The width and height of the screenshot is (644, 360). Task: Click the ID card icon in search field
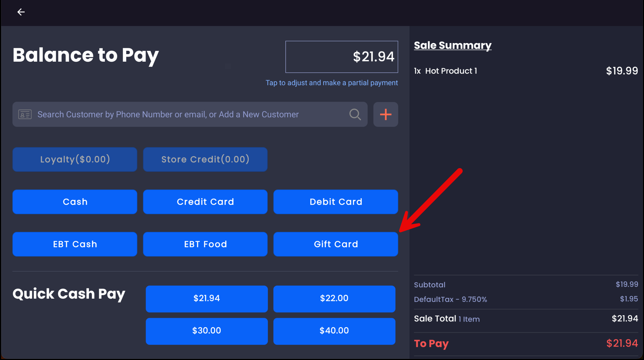(x=25, y=114)
